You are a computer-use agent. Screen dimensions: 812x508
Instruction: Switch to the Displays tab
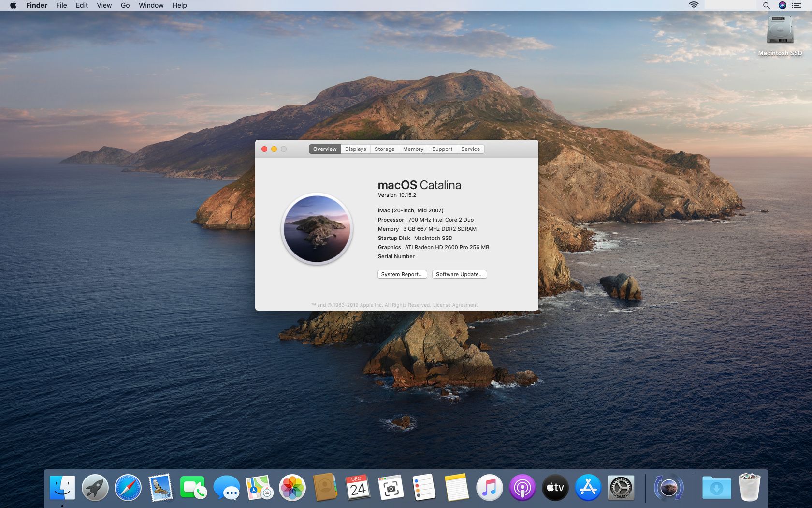click(355, 149)
